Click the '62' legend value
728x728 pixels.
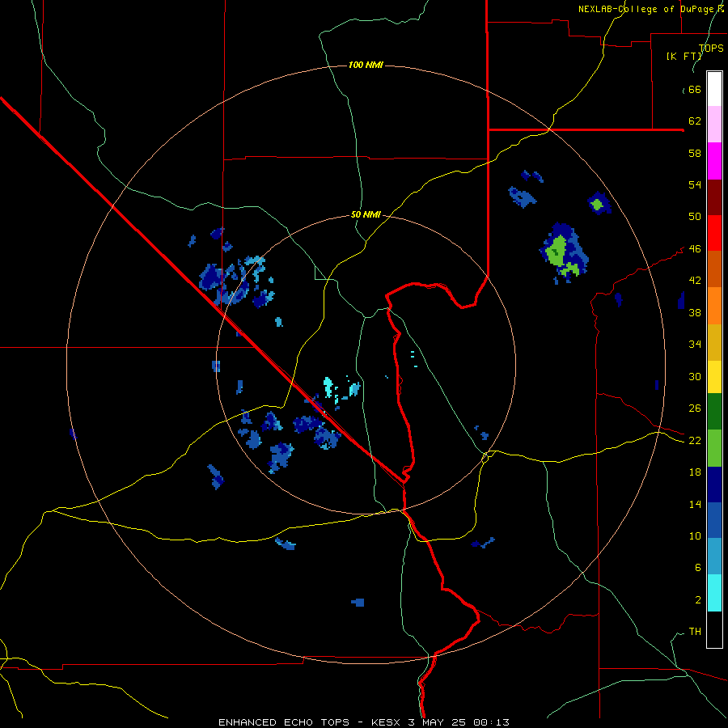695,121
